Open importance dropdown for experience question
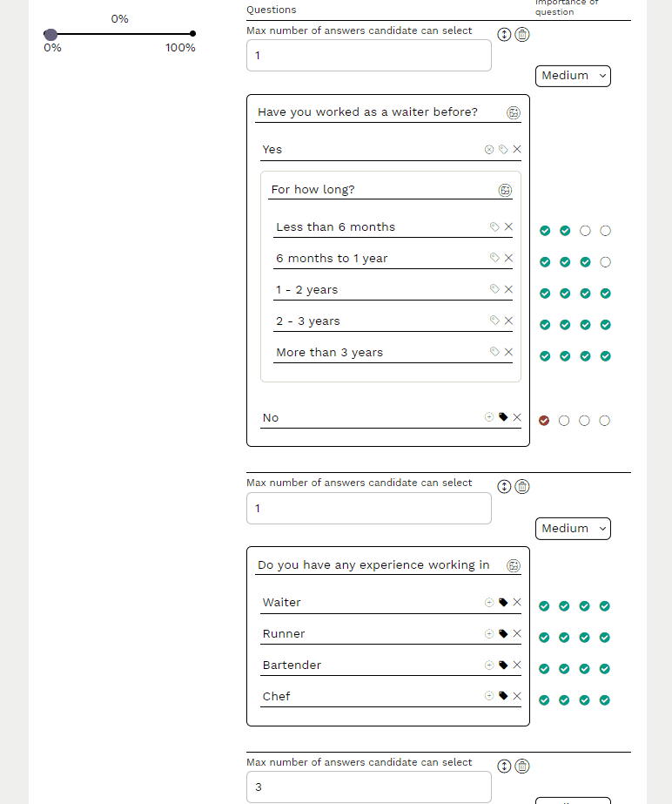This screenshot has width=672, height=804. (x=573, y=529)
